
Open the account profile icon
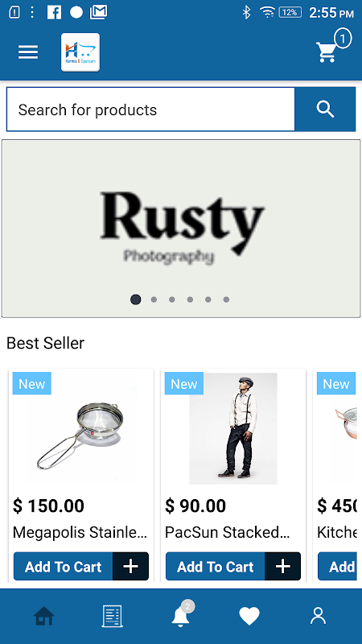click(318, 616)
